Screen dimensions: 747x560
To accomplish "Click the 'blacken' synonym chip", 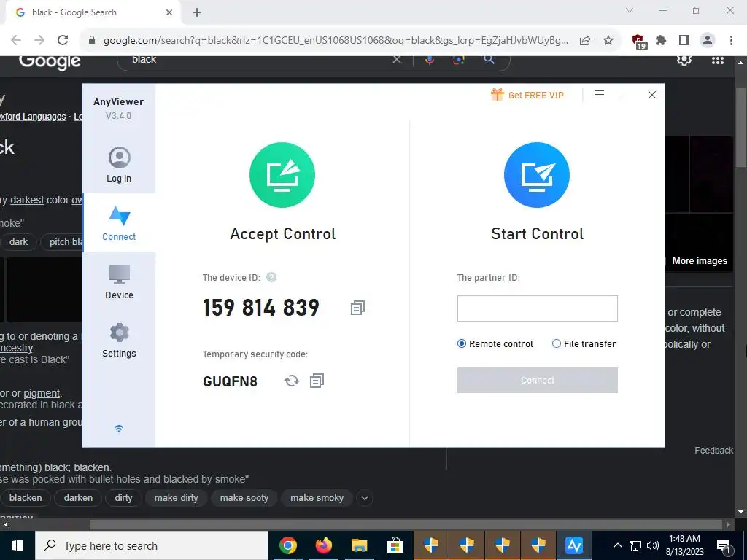I will [26, 497].
